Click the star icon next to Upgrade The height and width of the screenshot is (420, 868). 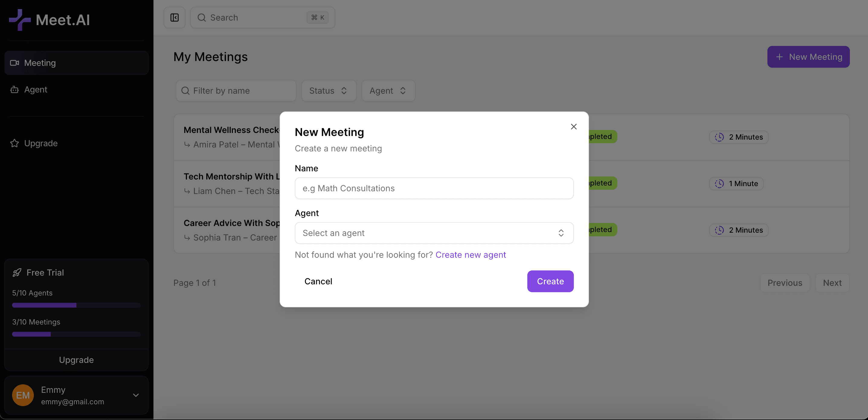pos(14,143)
